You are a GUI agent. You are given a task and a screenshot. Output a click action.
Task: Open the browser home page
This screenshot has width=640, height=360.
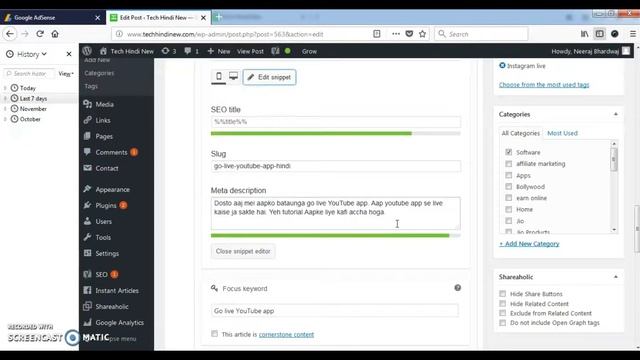pos(55,34)
